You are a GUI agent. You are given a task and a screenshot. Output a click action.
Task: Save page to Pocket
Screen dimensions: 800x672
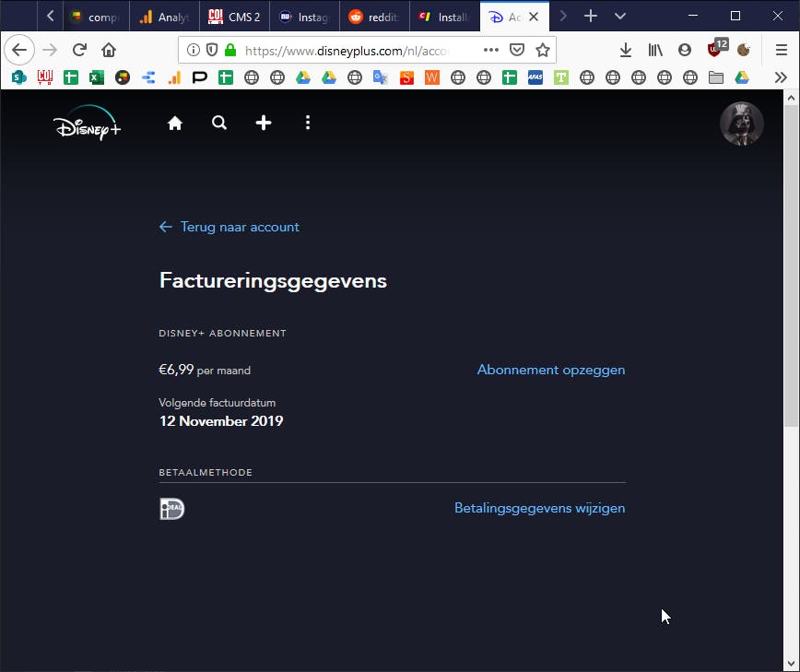(517, 50)
